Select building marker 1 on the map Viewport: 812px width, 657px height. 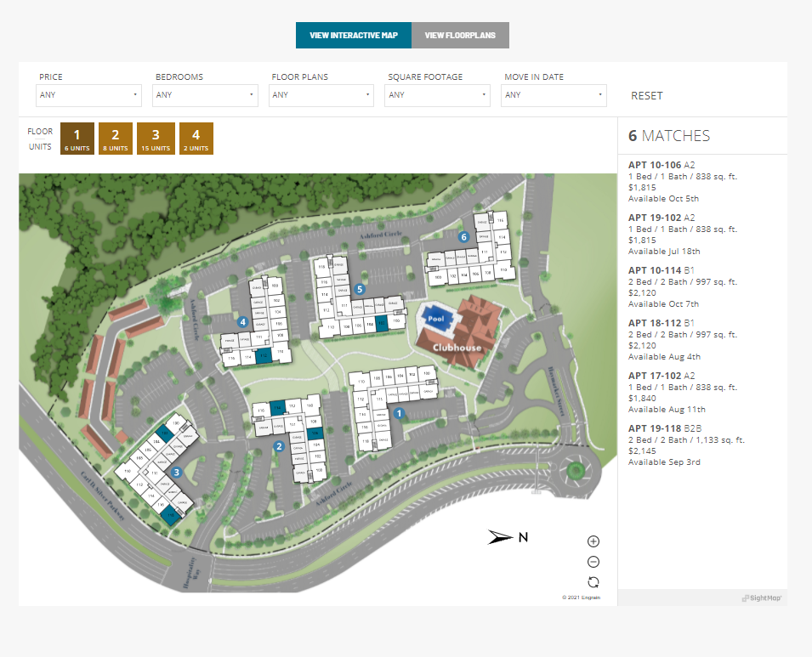[398, 411]
